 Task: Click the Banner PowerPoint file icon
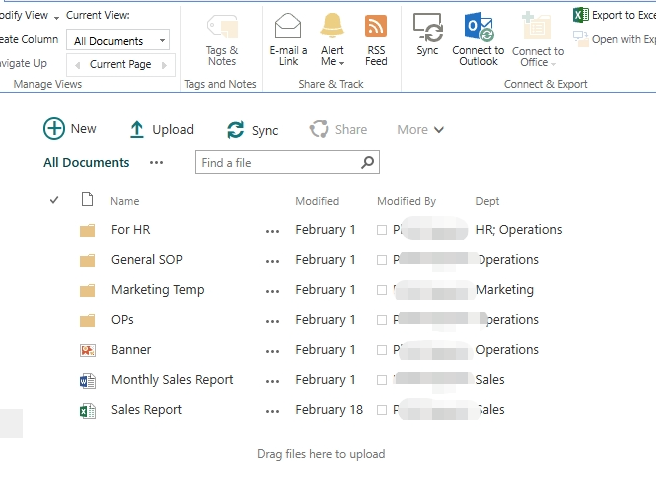[x=88, y=350]
